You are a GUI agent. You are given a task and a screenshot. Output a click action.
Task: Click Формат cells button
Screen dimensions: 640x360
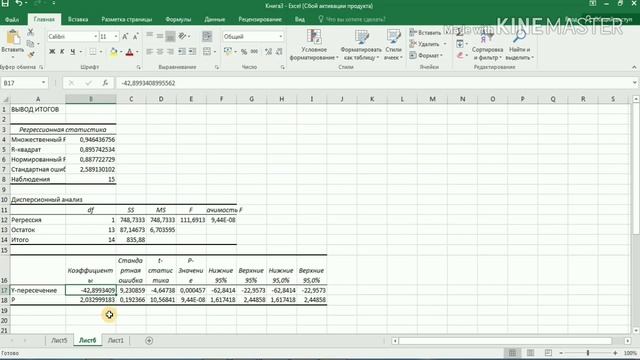[426, 55]
